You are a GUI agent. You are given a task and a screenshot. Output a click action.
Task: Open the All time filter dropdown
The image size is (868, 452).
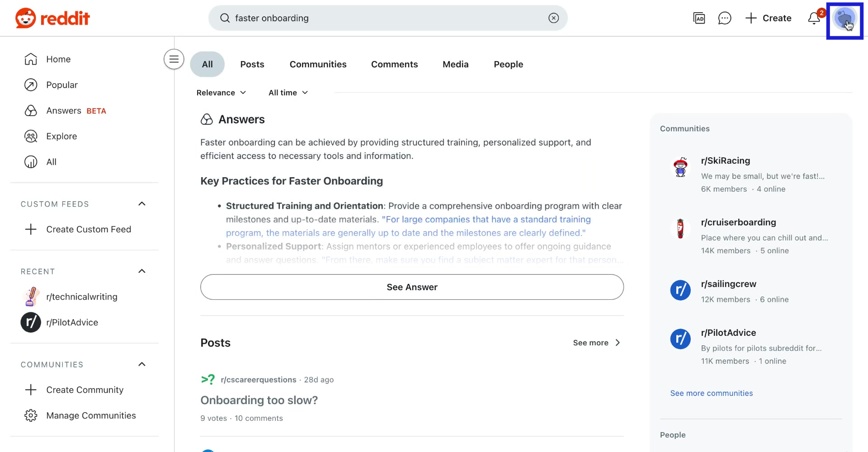288,93
